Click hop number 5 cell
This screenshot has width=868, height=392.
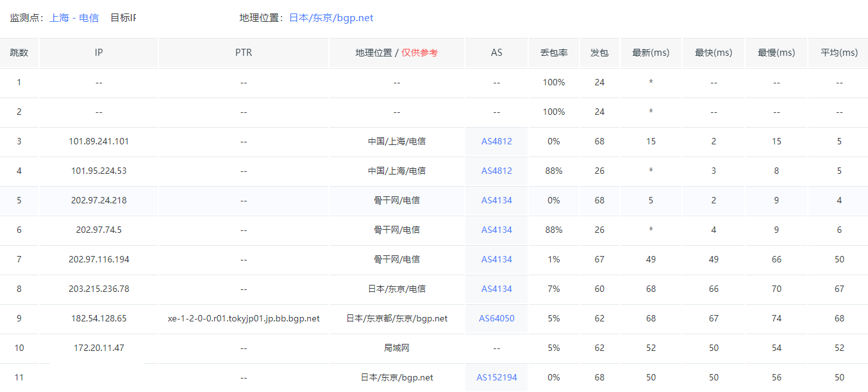tap(19, 200)
